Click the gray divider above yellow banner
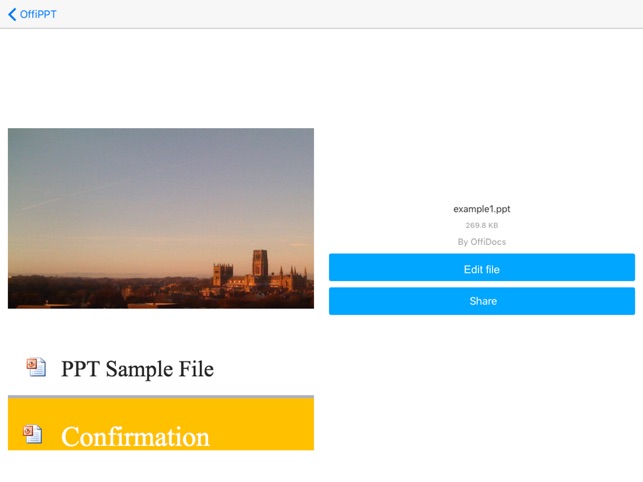Viewport: 643px width, 482px height. (x=161, y=397)
